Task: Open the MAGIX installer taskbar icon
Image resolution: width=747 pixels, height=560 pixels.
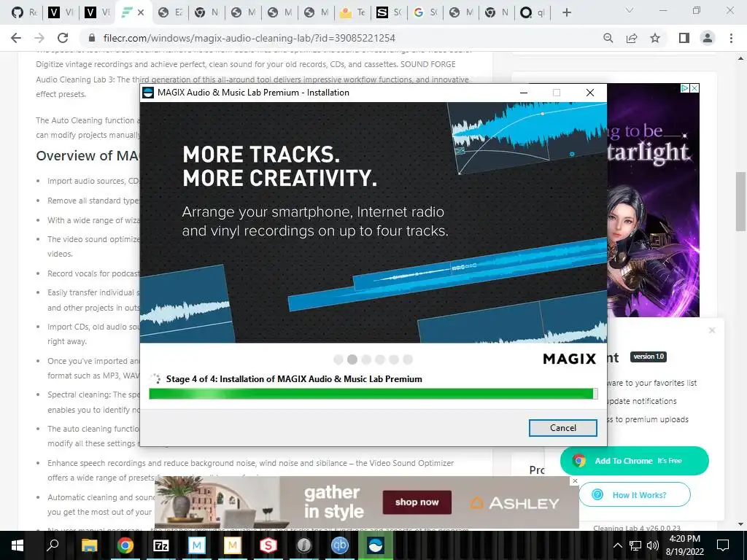Action: point(376,545)
